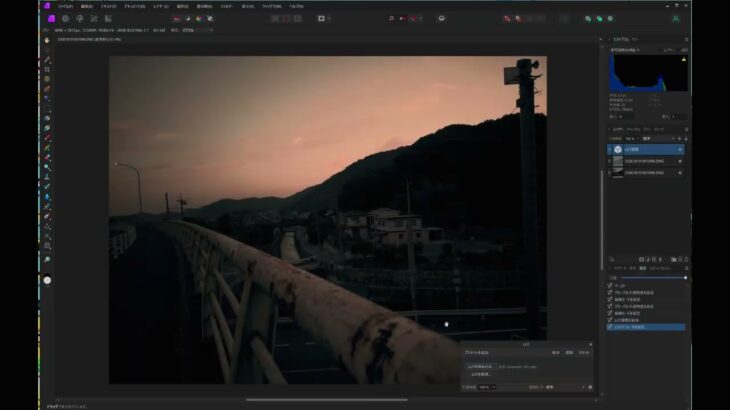Toggle visibility of the LUT adjustment layer
The image size is (730, 410).
point(680,149)
